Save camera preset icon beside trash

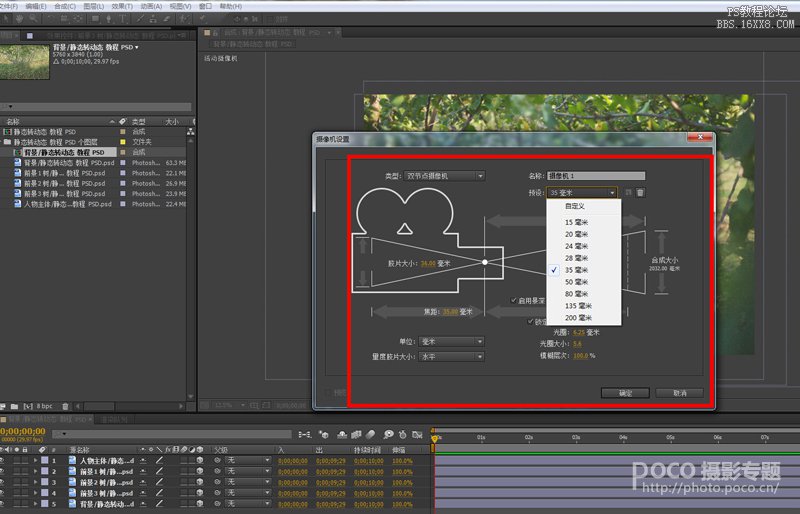[628, 192]
